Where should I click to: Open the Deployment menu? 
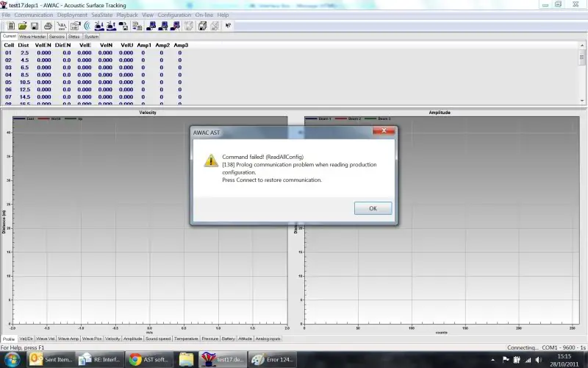pos(72,15)
